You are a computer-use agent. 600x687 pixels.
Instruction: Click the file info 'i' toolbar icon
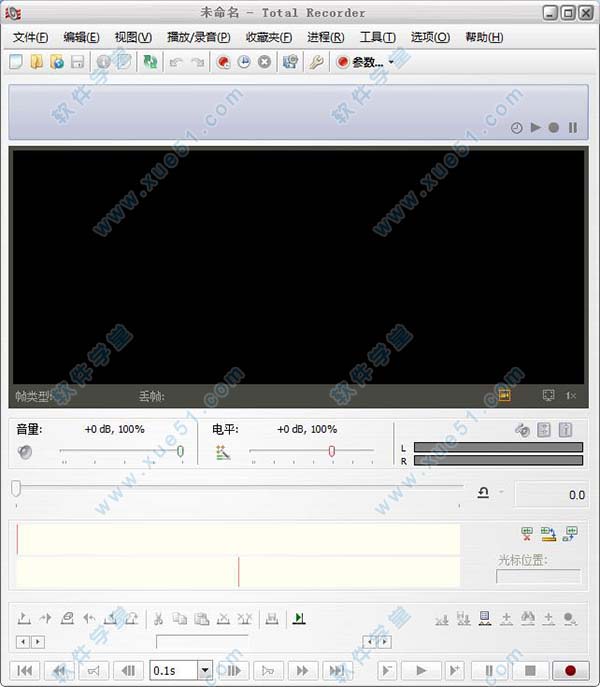click(x=103, y=62)
